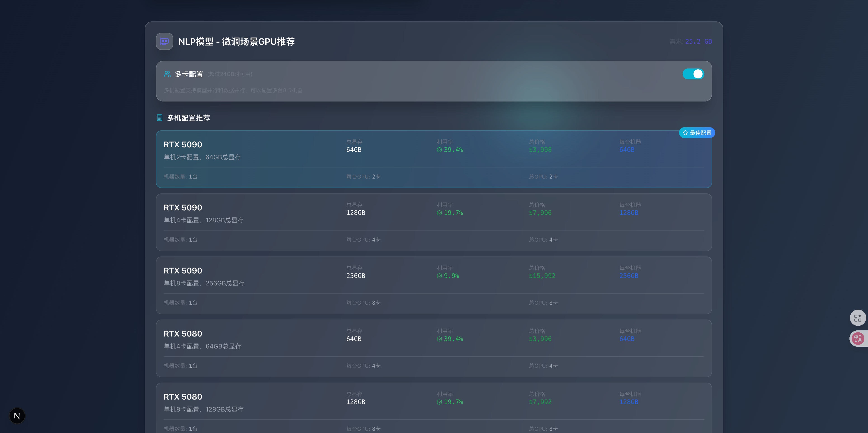This screenshot has width=868, height=433.
Task: Click the check icon beside 9.9% utilization
Action: 439,276
